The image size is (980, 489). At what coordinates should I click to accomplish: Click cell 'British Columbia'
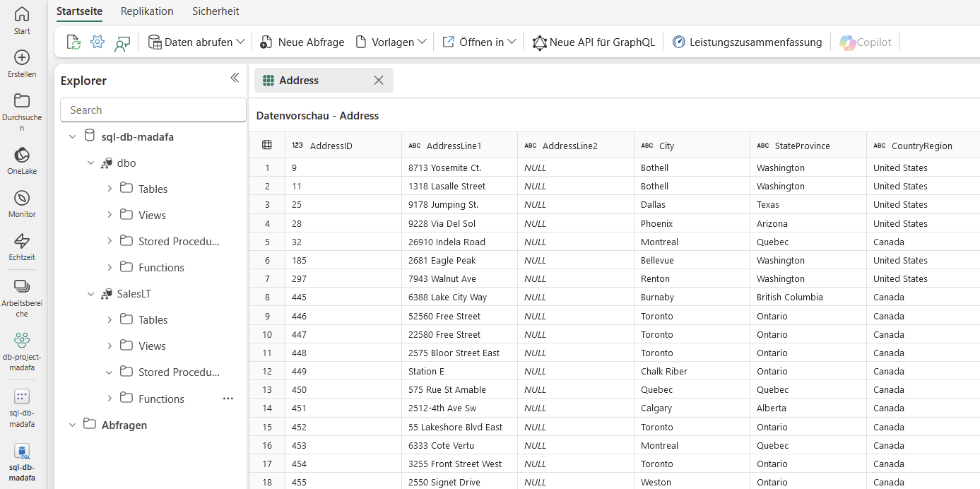pos(808,297)
